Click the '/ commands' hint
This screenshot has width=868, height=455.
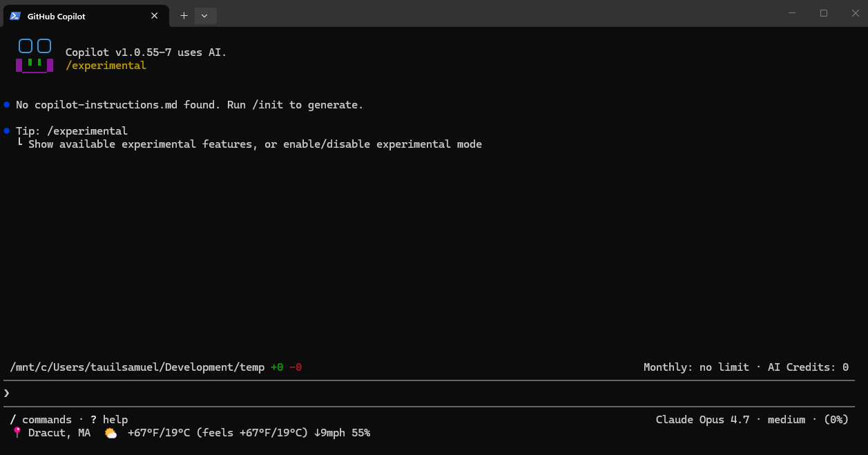tap(41, 420)
